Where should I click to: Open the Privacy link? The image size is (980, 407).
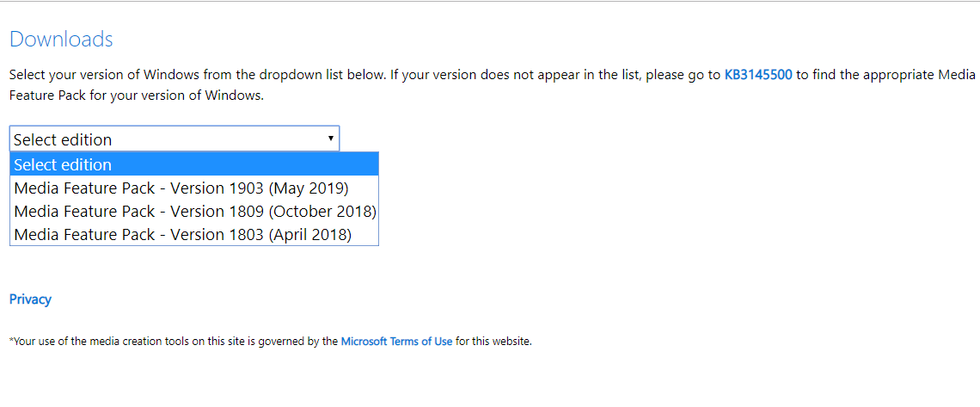30,299
